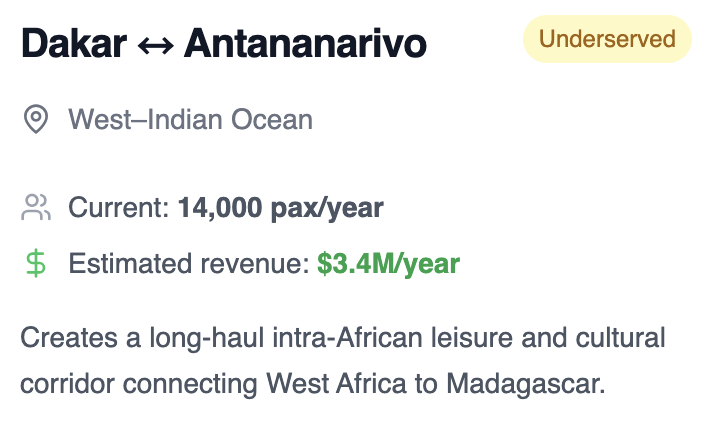706x422 pixels.
Task: Select the Dakar ↔ Antananarivo route title
Action: [x=224, y=43]
